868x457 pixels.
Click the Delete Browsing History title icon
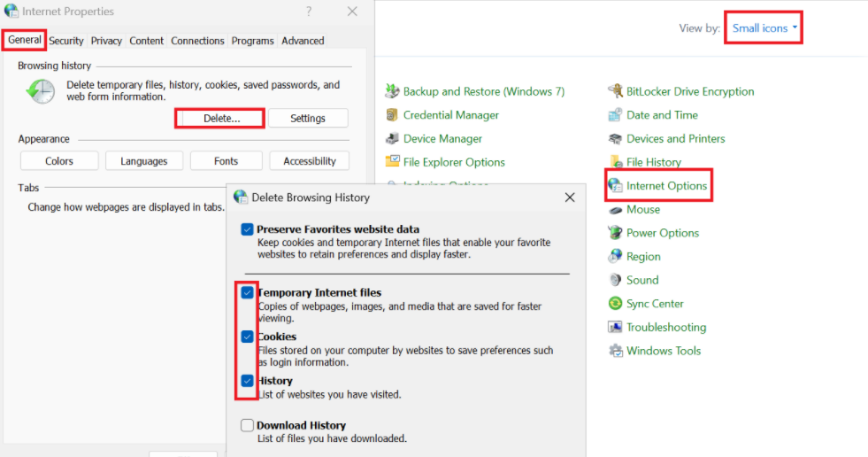point(241,198)
